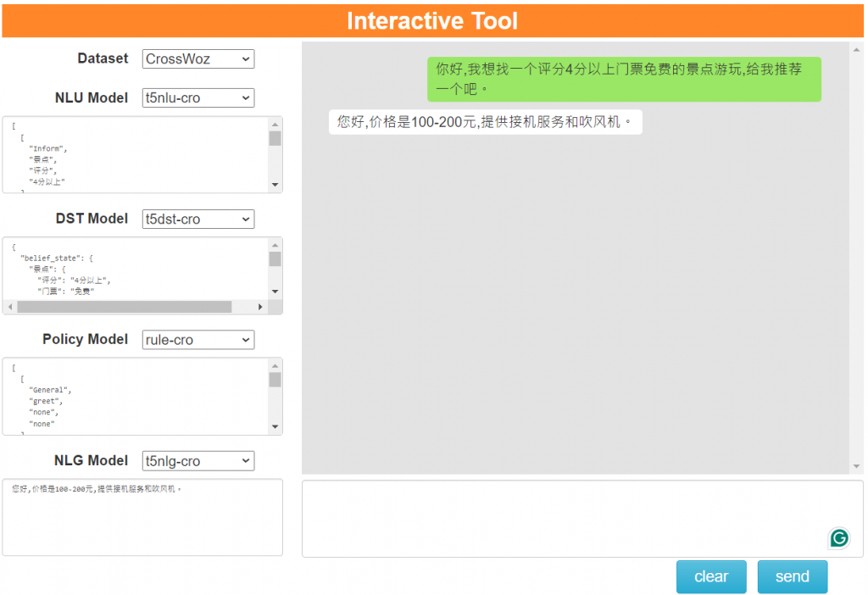
Task: Click NLU output scrollbar down arrow
Action: (x=275, y=185)
